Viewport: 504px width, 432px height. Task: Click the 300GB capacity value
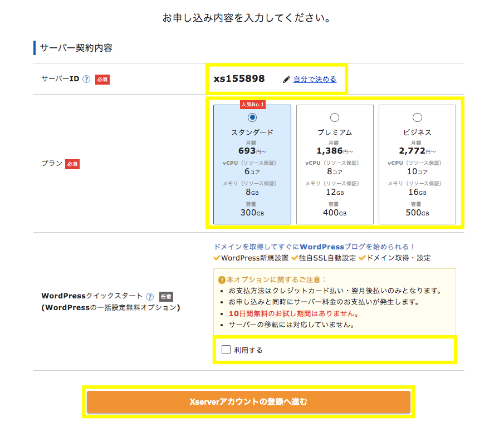click(x=252, y=213)
